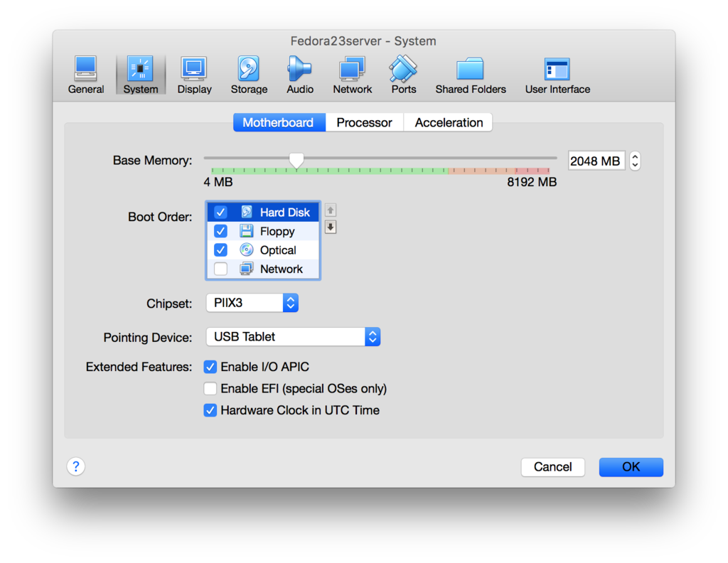Toggle Hardware Clock in UTC Time

tap(210, 410)
